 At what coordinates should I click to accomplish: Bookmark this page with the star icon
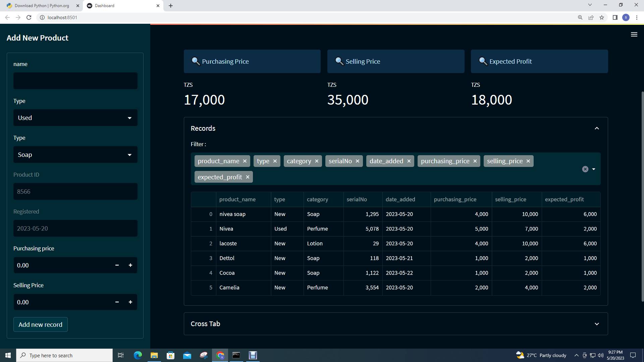602,17
